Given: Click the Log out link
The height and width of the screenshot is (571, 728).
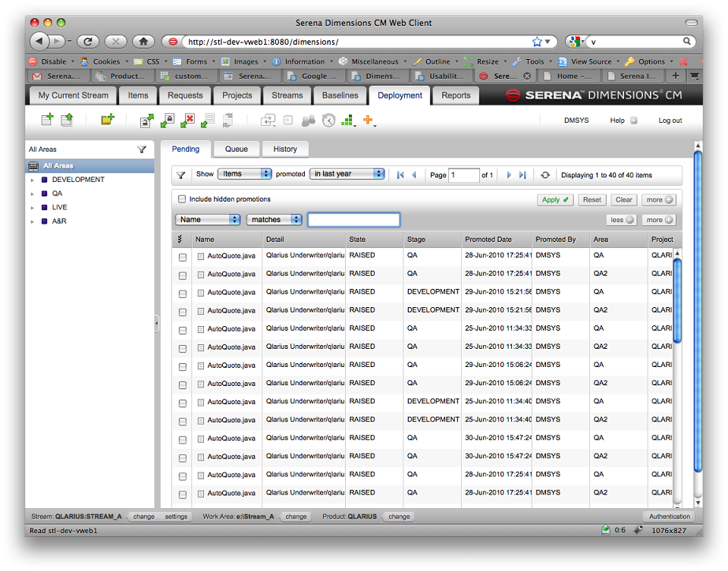Looking at the screenshot, I should pyautogui.click(x=670, y=121).
